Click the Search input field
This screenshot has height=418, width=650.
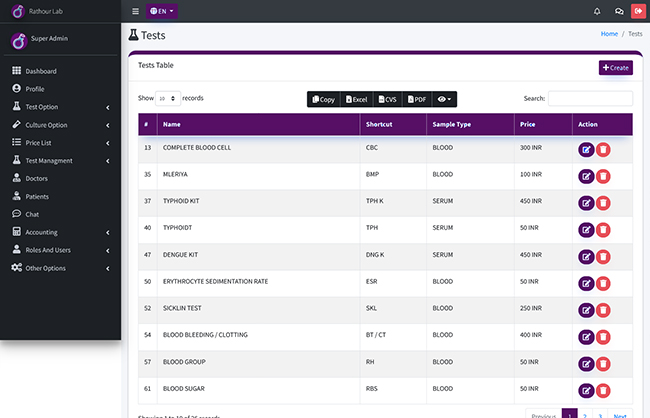tap(590, 98)
